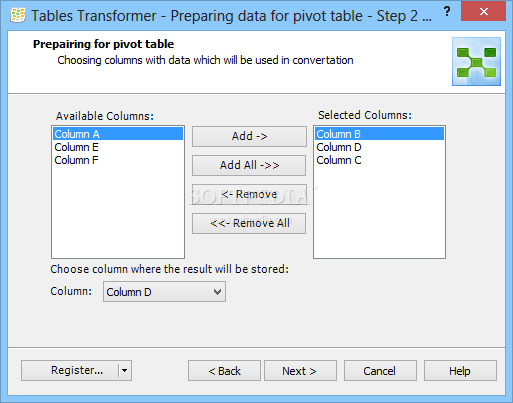Screen dimensions: 513x403
Task: Select Column A in Available Columns
Action: click(x=118, y=134)
